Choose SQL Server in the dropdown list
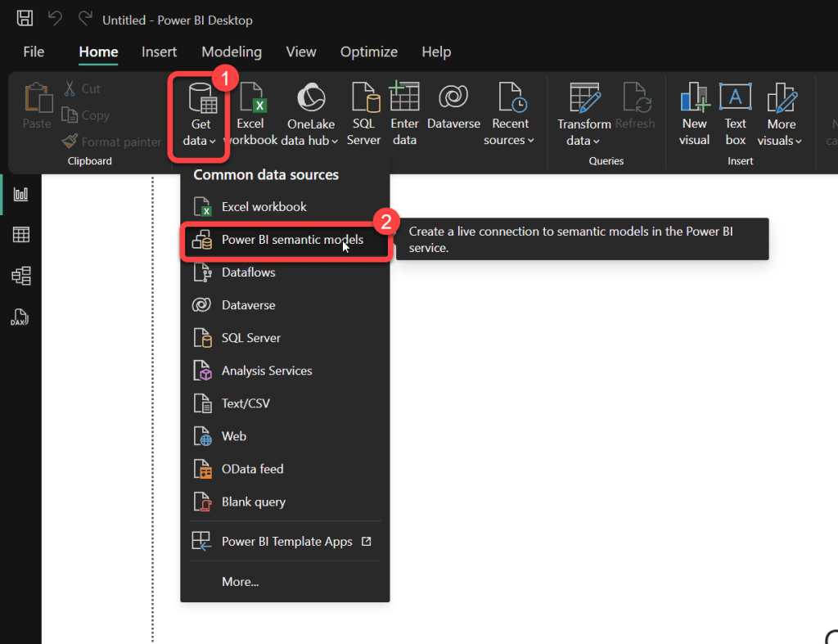This screenshot has height=644, width=838. 285,338
